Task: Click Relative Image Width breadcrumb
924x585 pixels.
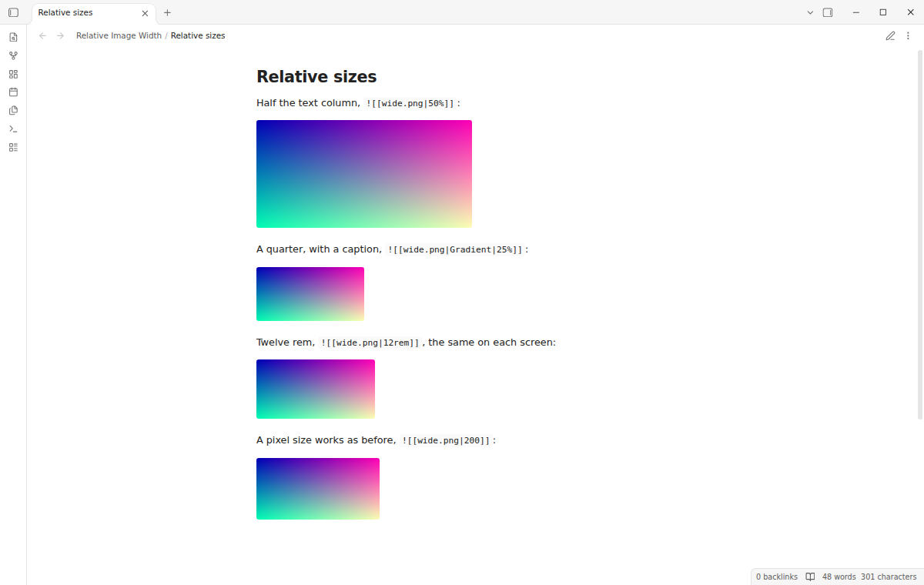Action: [119, 35]
